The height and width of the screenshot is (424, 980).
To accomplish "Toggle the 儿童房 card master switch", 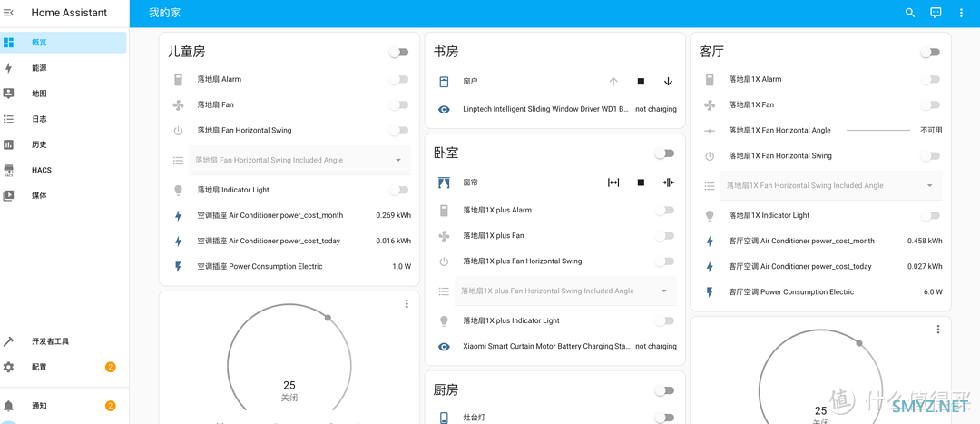I will pyautogui.click(x=398, y=53).
